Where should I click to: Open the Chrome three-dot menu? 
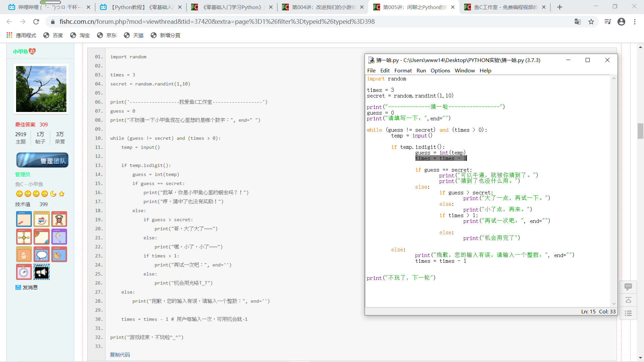pyautogui.click(x=635, y=22)
